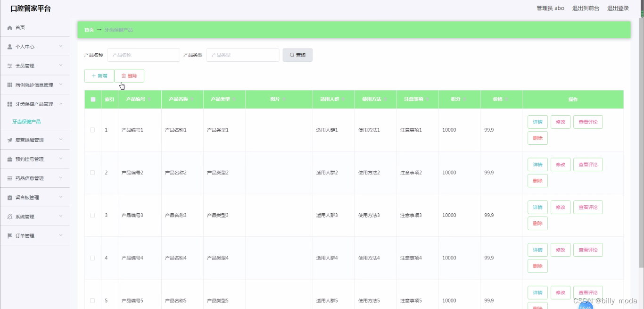Viewport: 644px width, 309px height.
Task: Expand the 病例就诊信息管理 chevron
Action: [x=61, y=84]
